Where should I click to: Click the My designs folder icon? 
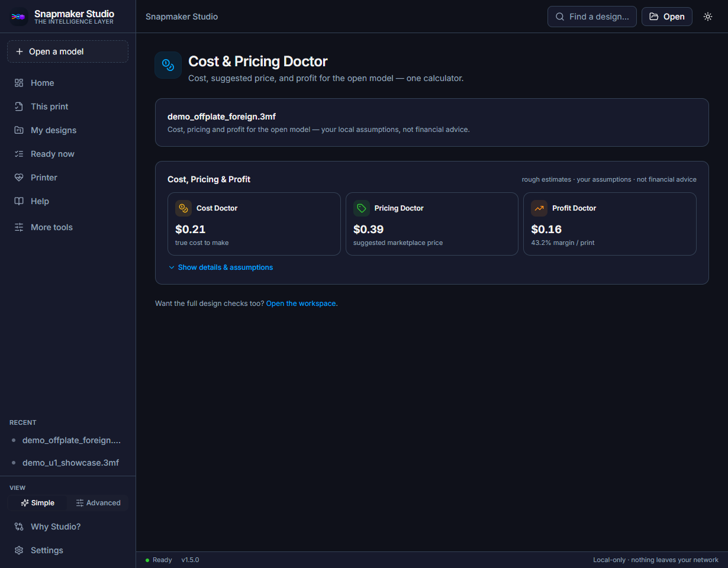[19, 130]
